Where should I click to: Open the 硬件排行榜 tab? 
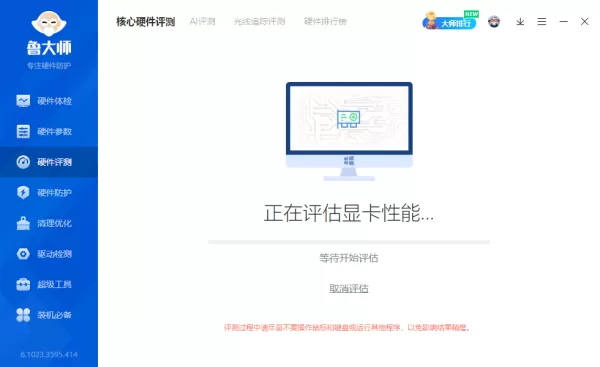coord(325,21)
